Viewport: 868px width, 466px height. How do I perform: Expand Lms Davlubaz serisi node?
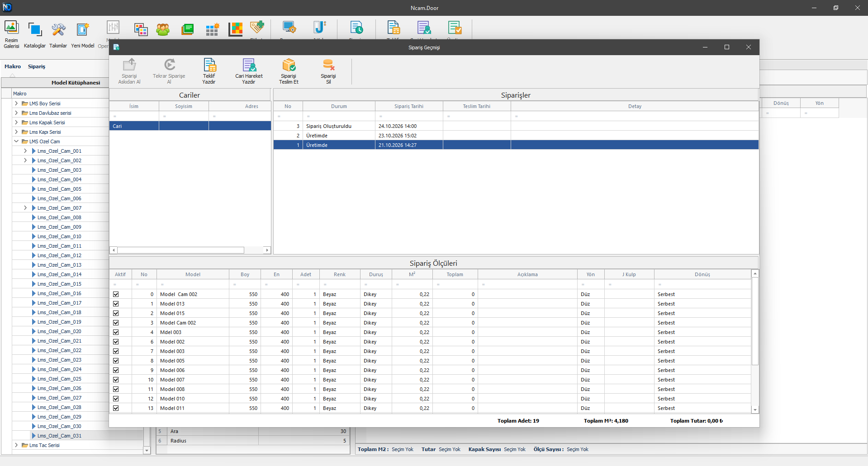pyautogui.click(x=16, y=113)
